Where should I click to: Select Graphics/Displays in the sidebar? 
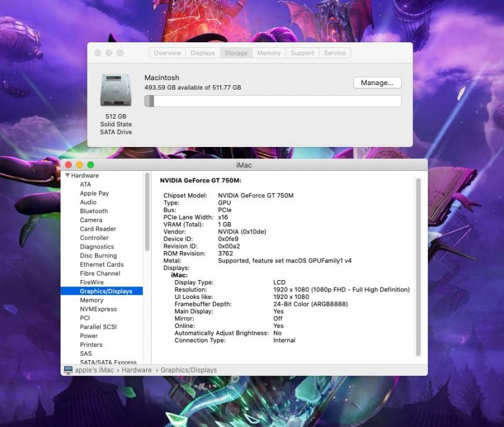pos(101,291)
